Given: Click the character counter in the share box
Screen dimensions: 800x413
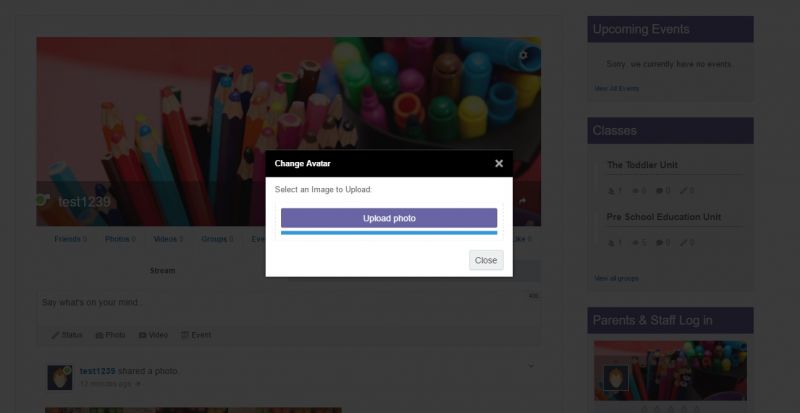Looking at the screenshot, I should point(533,296).
